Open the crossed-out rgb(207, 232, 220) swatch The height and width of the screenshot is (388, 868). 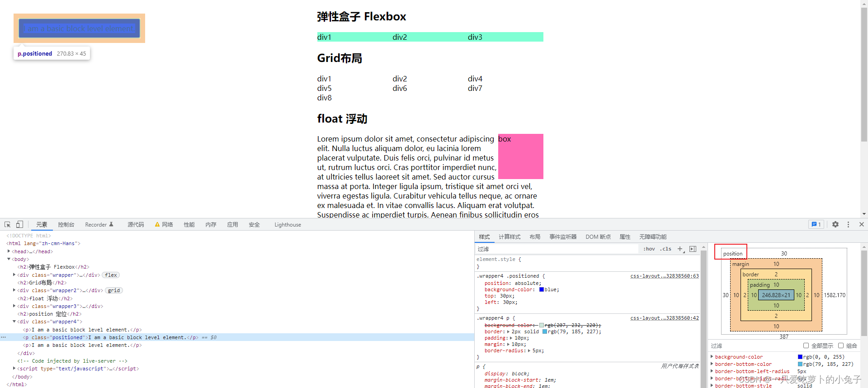(541, 325)
